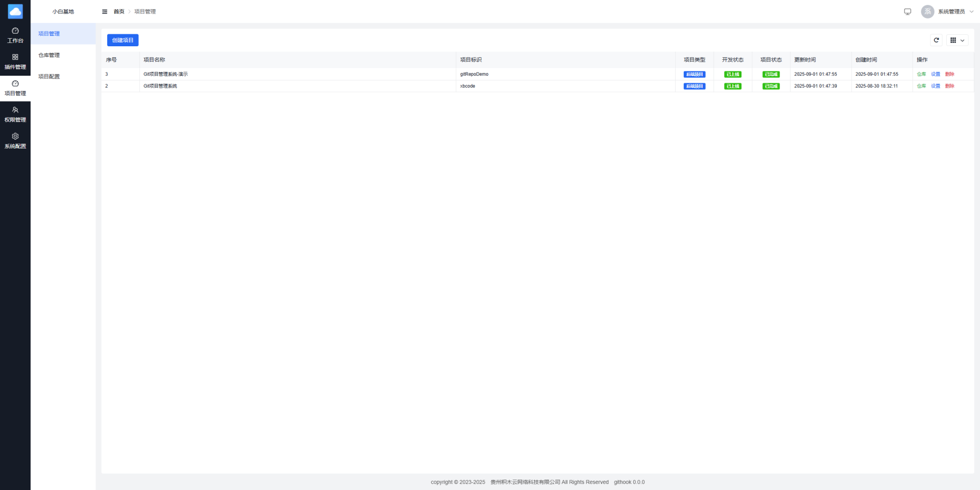Viewport: 980px width, 490px height.
Task: Collapse the menu with hamburger icon
Action: 105,11
